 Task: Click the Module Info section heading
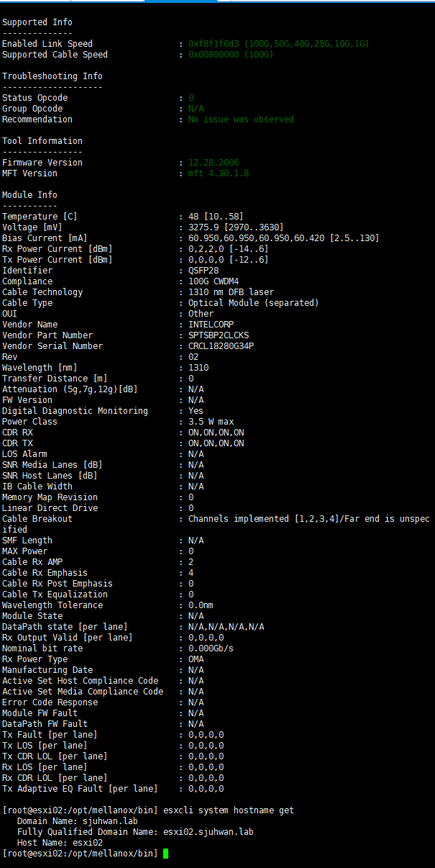tap(29, 195)
